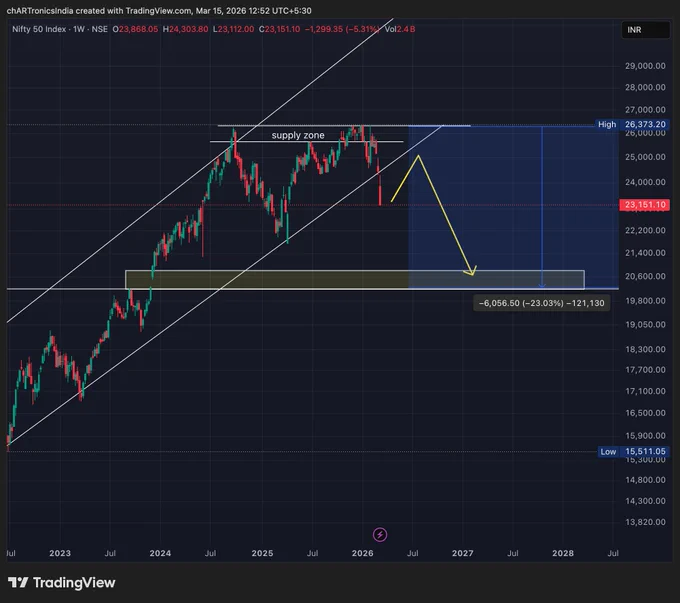680x603 pixels.
Task: Click the red 23,151.10 current price tag
Action: [x=645, y=205]
